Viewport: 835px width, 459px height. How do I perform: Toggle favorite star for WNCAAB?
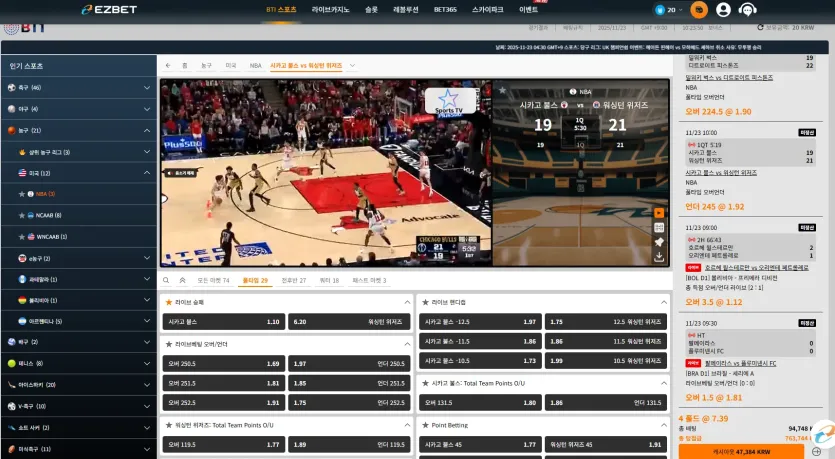22,236
